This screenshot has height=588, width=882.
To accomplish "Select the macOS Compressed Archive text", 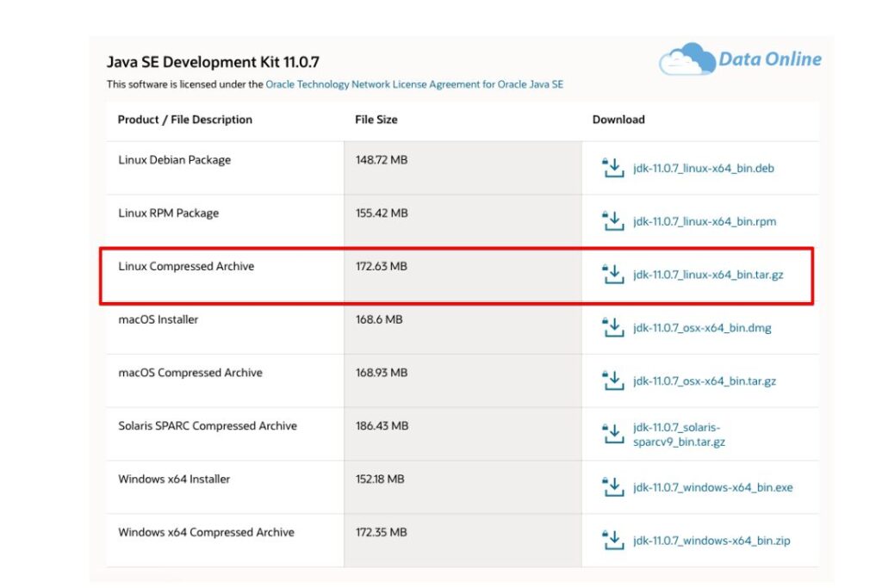I will pos(190,373).
